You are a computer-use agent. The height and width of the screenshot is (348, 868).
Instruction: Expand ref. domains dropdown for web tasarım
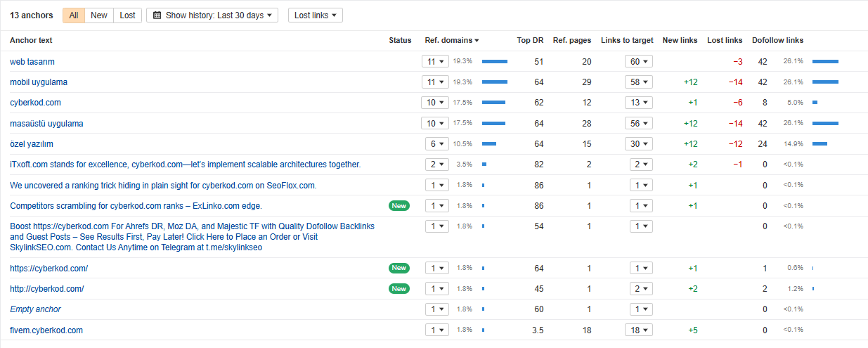coord(434,62)
